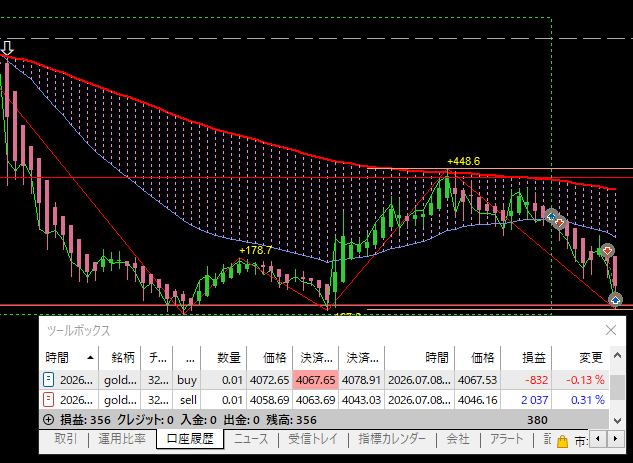Sort by the first 時間 column header

point(69,357)
